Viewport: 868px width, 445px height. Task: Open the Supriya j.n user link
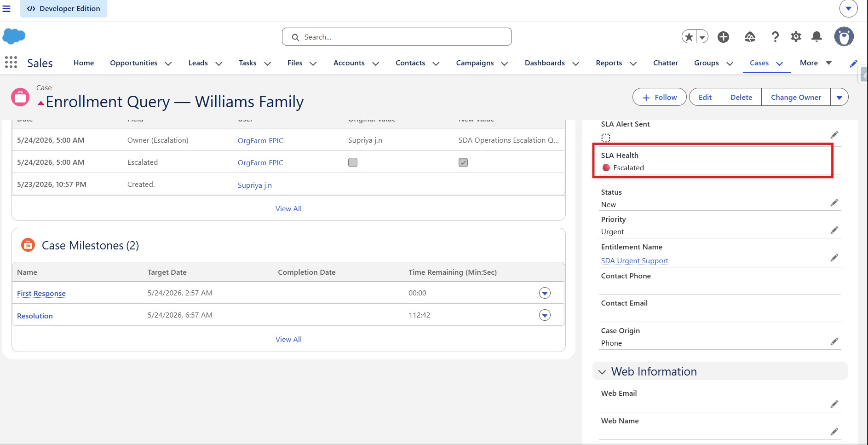pos(255,185)
